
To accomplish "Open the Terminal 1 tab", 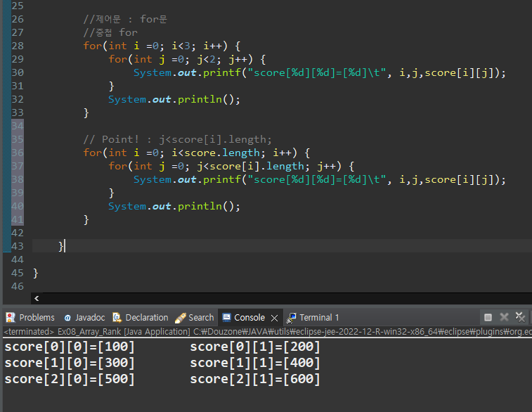I will pyautogui.click(x=313, y=317).
